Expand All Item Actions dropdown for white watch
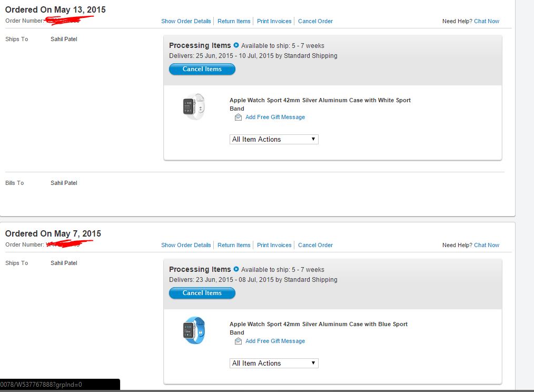Screen dimensions: 534x392 (x=274, y=139)
